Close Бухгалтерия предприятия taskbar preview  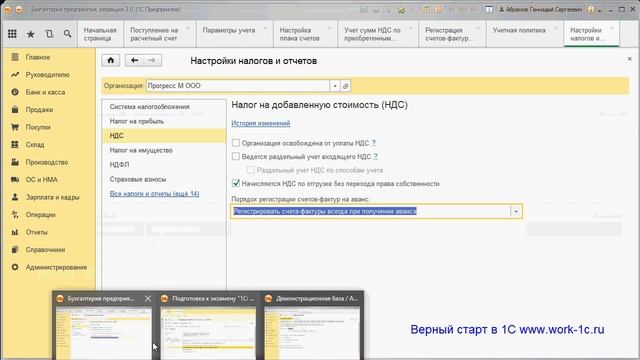(x=148, y=299)
